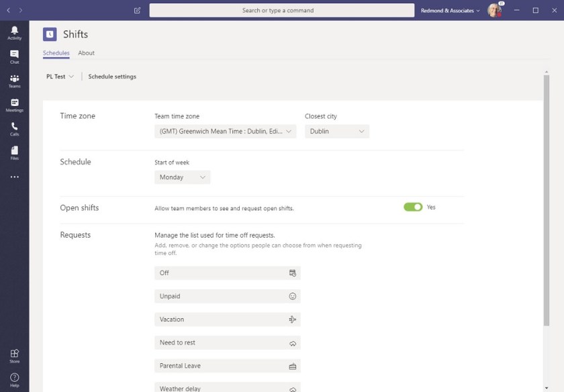Image resolution: width=564 pixels, height=392 pixels.
Task: Click the Search or type a command box
Action: click(281, 11)
